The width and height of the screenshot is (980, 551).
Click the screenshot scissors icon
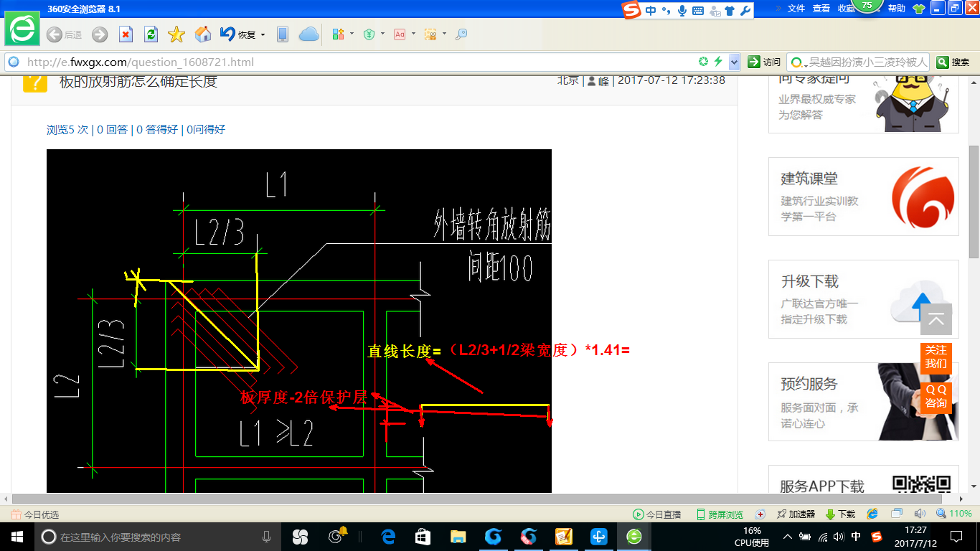430,34
